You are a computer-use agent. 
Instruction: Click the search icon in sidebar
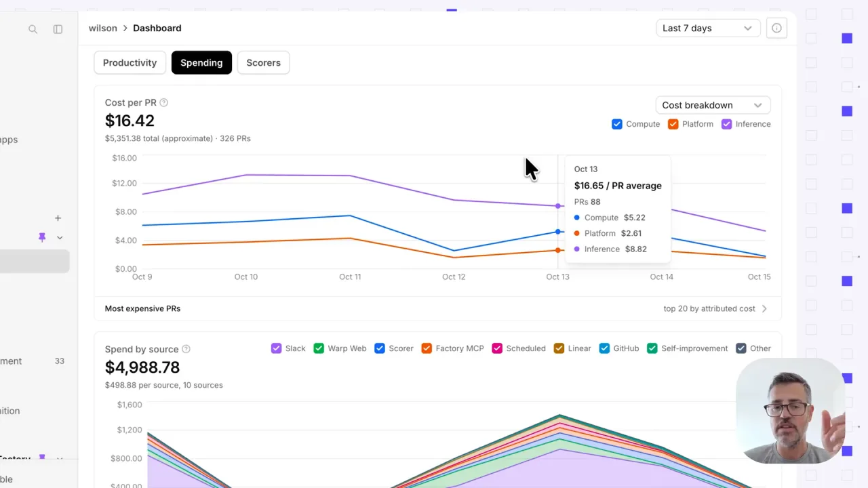[x=33, y=29]
